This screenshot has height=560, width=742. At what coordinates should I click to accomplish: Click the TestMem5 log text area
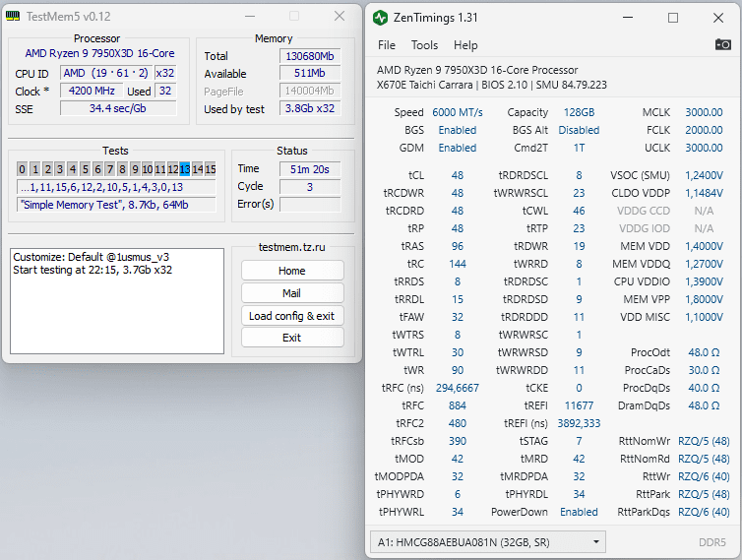pyautogui.click(x=117, y=301)
